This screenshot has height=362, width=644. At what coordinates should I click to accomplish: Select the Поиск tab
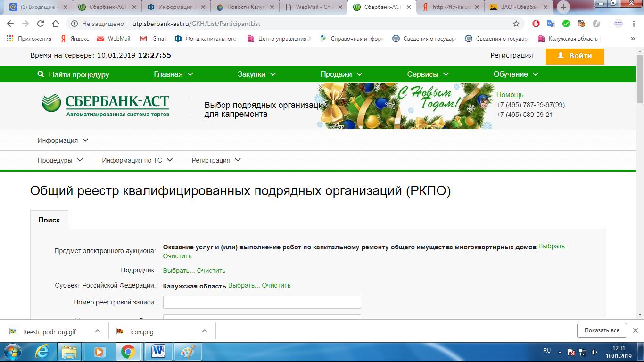click(x=49, y=220)
